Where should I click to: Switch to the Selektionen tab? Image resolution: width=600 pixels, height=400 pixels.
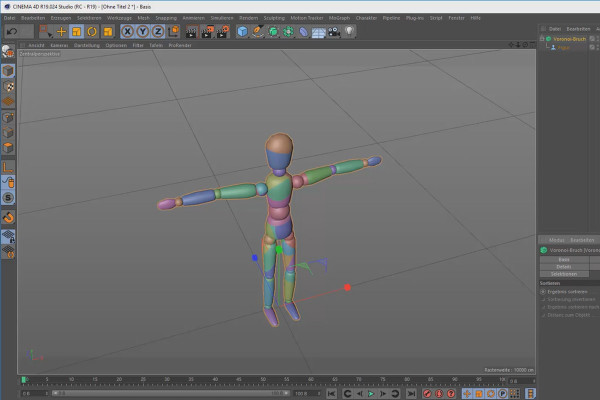click(564, 274)
